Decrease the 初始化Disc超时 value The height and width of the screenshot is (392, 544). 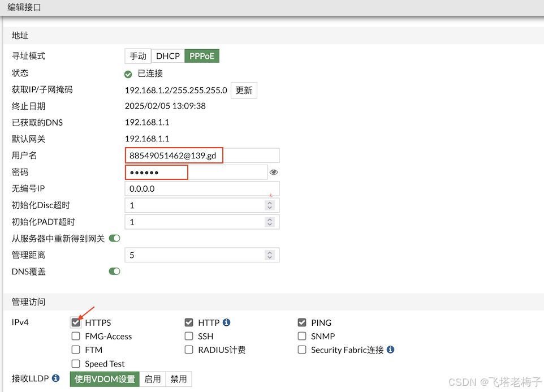pyautogui.click(x=270, y=208)
